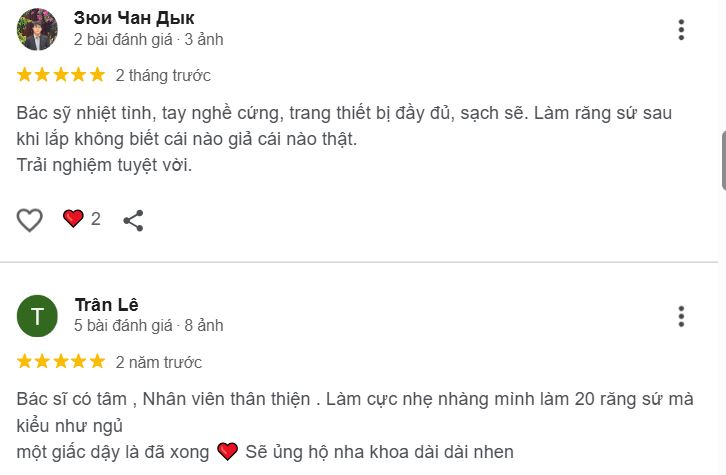The width and height of the screenshot is (726, 475).
Task: Click "2 bài đánh giá · 3 ảnh" contributor info
Action: pyautogui.click(x=148, y=40)
